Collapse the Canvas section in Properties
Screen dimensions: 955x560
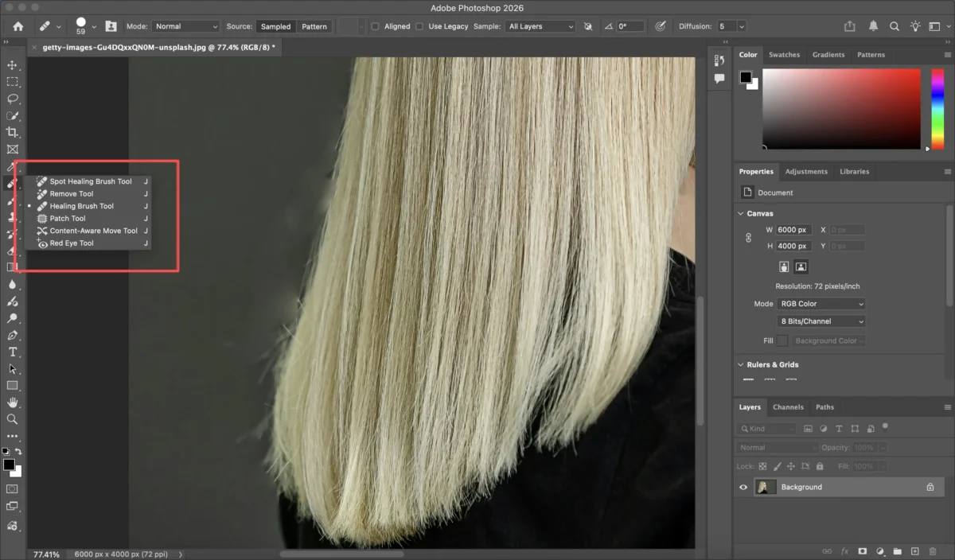click(741, 213)
